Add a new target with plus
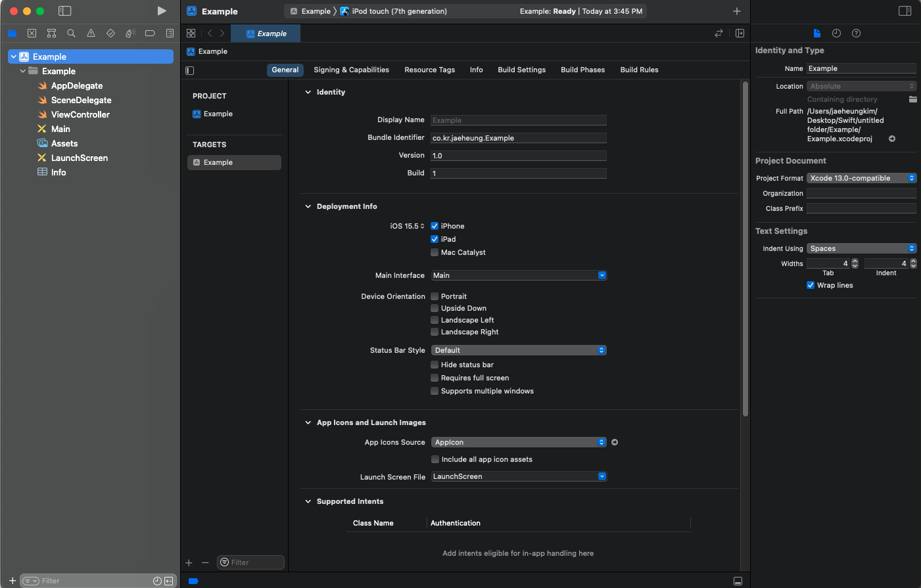 [189, 562]
